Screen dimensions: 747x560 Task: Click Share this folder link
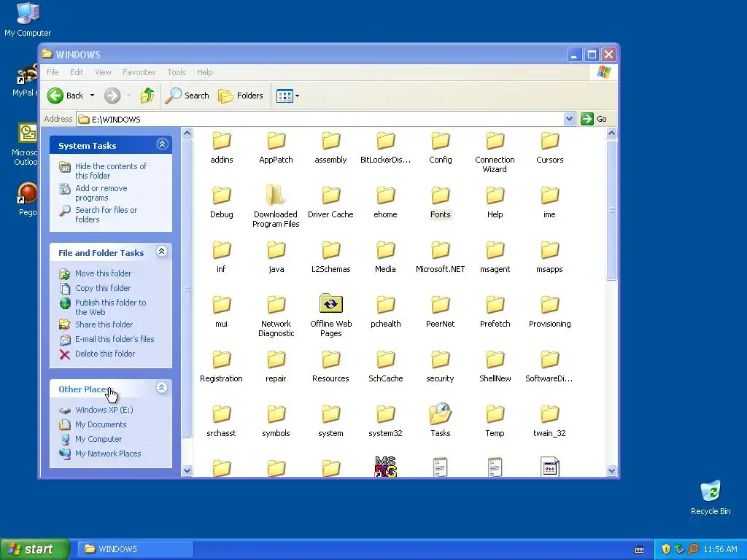[x=104, y=324]
